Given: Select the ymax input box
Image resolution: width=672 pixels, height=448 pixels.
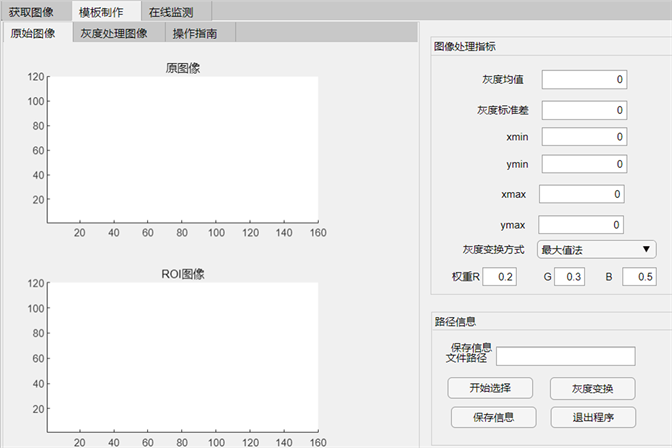Looking at the screenshot, I should (582, 225).
